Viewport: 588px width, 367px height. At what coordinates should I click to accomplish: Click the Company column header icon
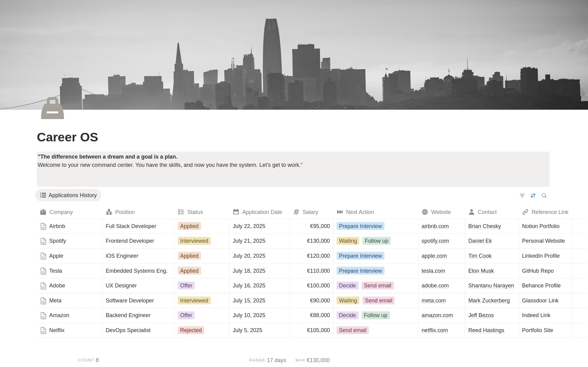(43, 212)
